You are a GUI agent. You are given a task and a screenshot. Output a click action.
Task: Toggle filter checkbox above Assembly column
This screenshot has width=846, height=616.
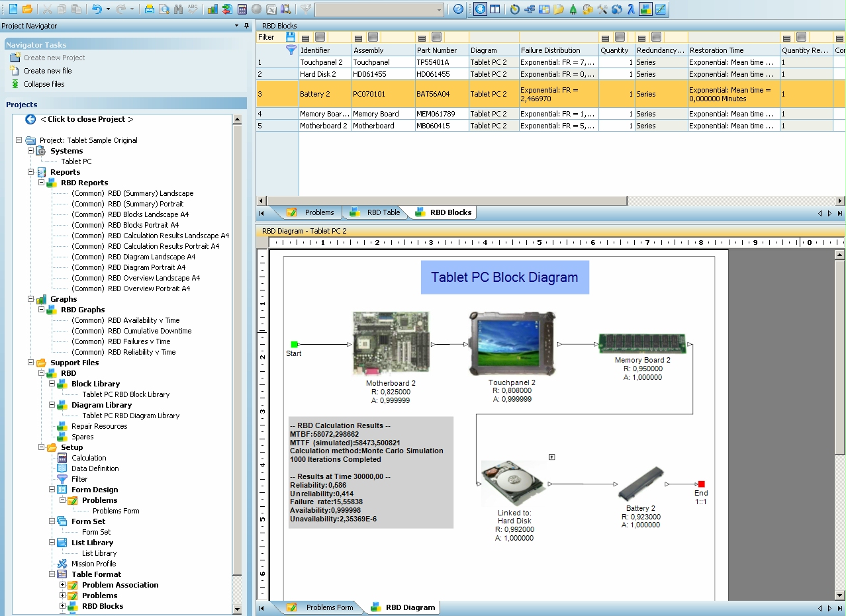373,37
